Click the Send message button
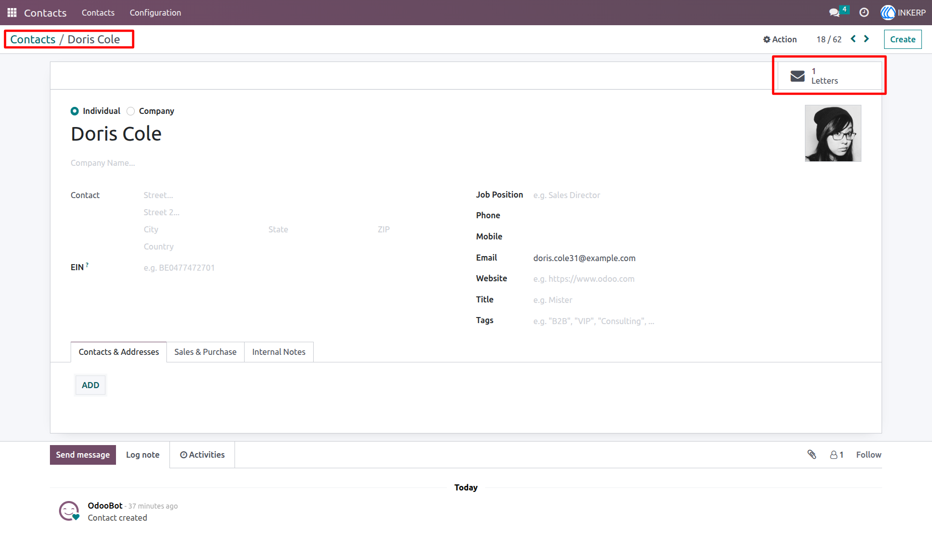932x560 pixels. (x=83, y=455)
